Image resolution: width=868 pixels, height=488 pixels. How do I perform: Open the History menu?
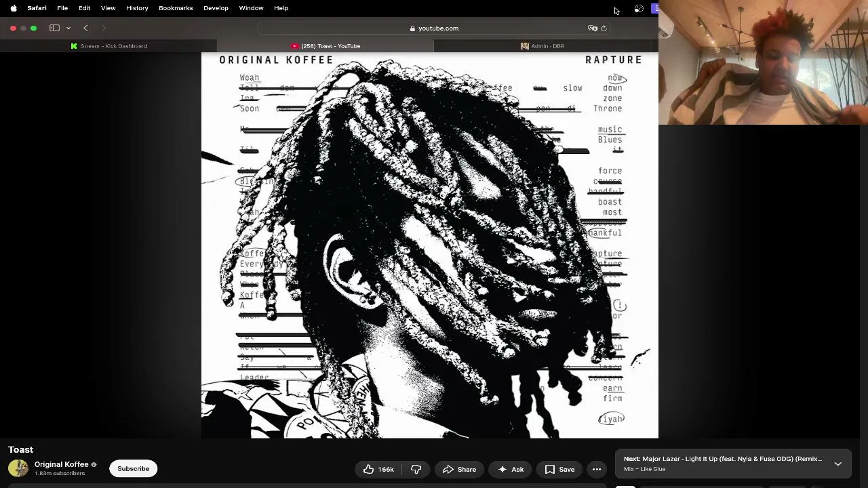pos(137,8)
